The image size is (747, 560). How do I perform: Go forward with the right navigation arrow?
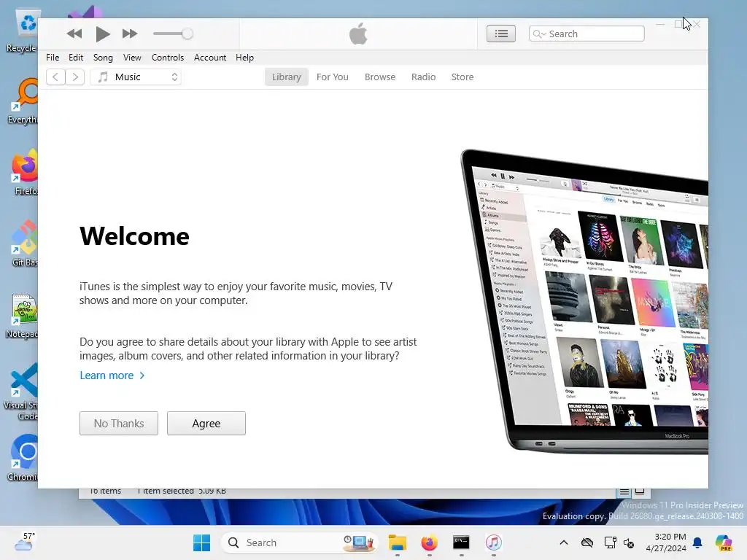click(x=75, y=77)
